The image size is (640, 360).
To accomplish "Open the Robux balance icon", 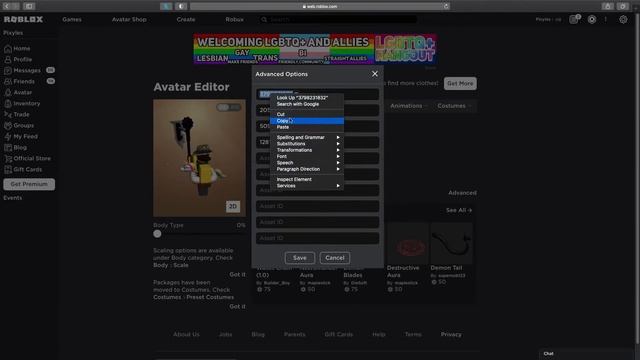I will point(592,19).
